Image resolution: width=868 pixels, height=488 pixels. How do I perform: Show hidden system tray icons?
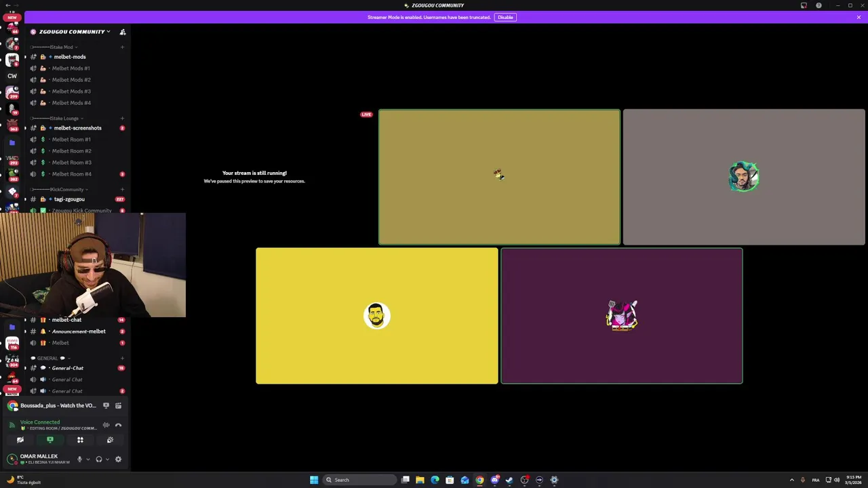tap(791, 480)
